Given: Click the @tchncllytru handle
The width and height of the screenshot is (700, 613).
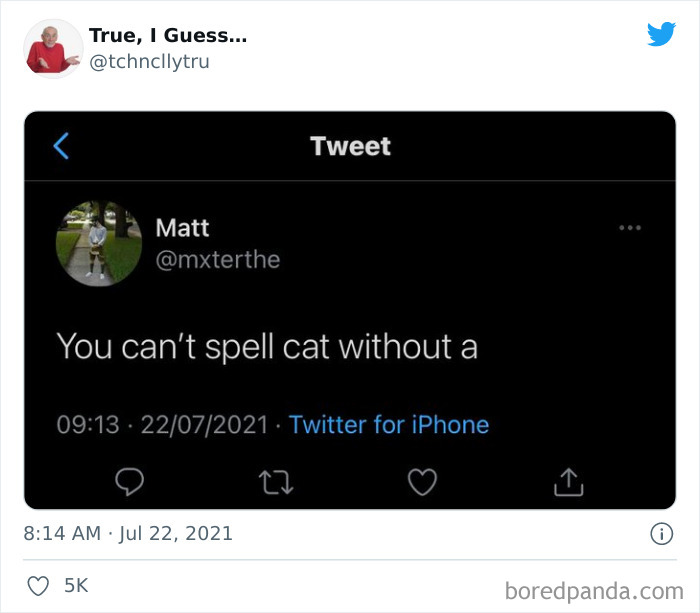Looking at the screenshot, I should click(149, 62).
